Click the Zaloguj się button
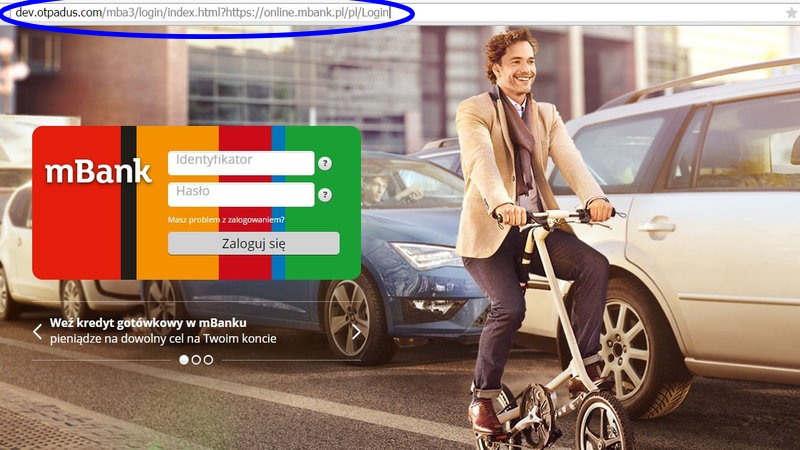Screen dimensions: 800x450 coord(254,243)
